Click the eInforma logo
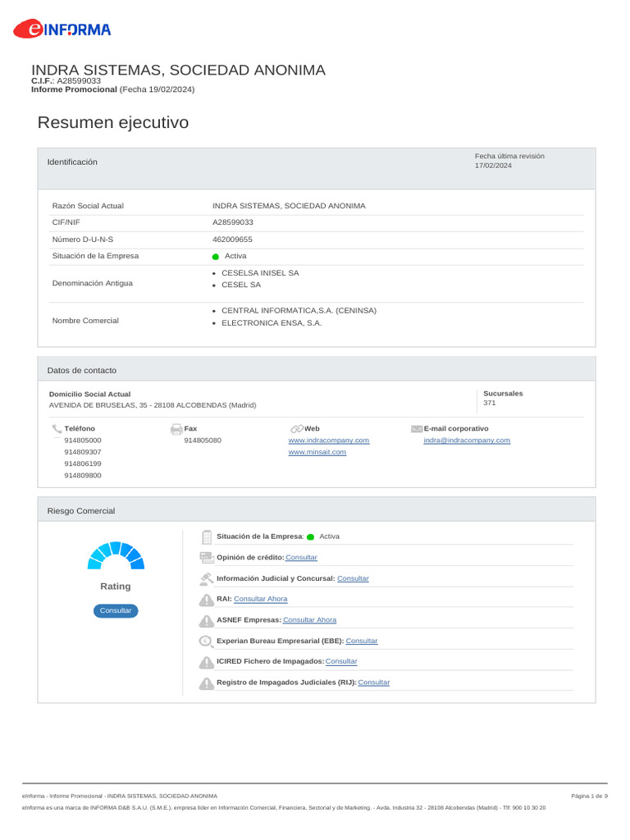The image size is (630, 840). 62,29
